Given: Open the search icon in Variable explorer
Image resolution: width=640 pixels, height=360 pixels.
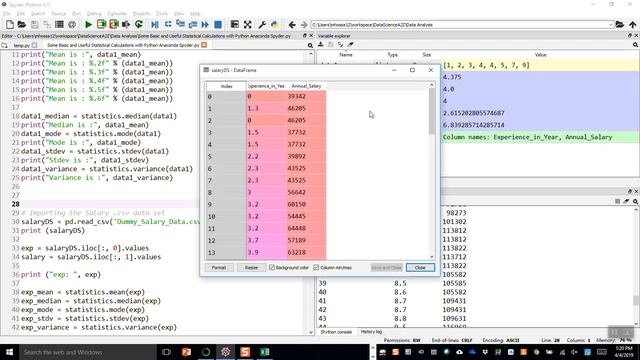Looking at the screenshot, I should (636, 45).
